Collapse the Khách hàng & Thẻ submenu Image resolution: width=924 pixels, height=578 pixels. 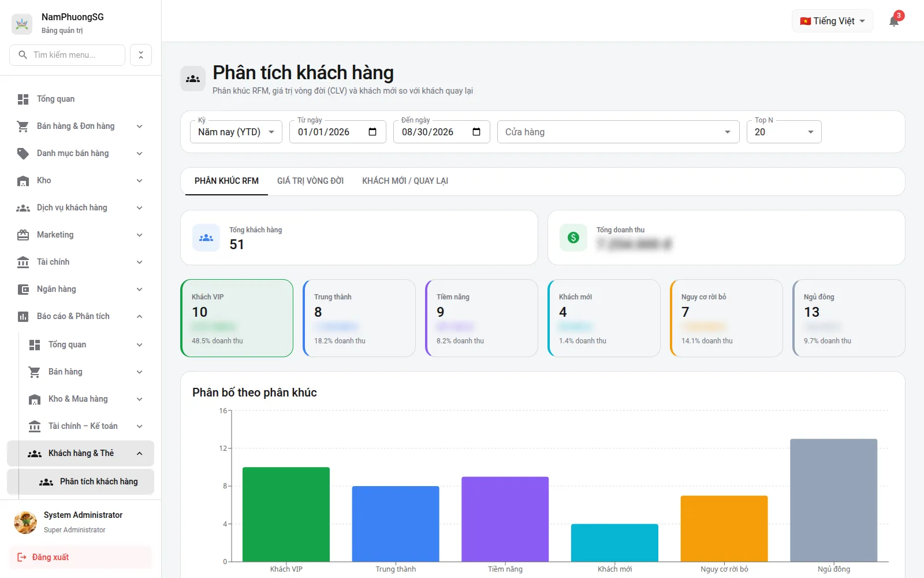click(139, 453)
